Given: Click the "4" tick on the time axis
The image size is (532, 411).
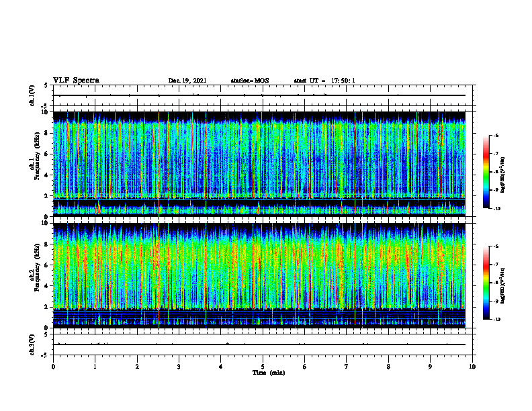Looking at the screenshot, I should pos(221,367).
